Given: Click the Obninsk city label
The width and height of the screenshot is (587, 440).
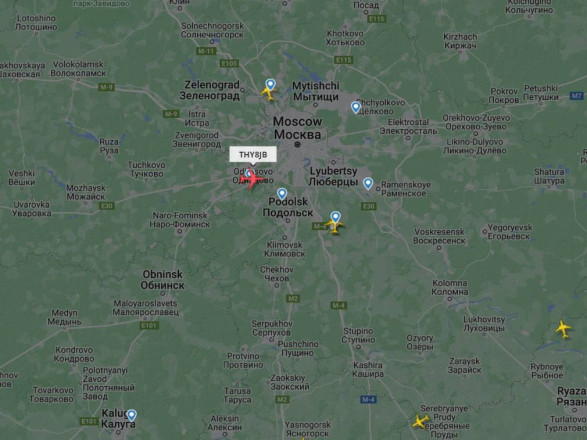Looking at the screenshot, I should 162,280.
